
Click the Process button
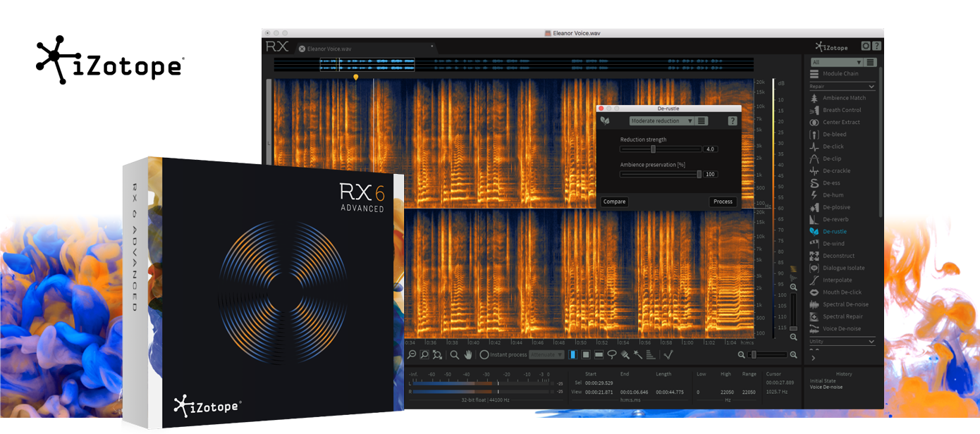point(723,201)
